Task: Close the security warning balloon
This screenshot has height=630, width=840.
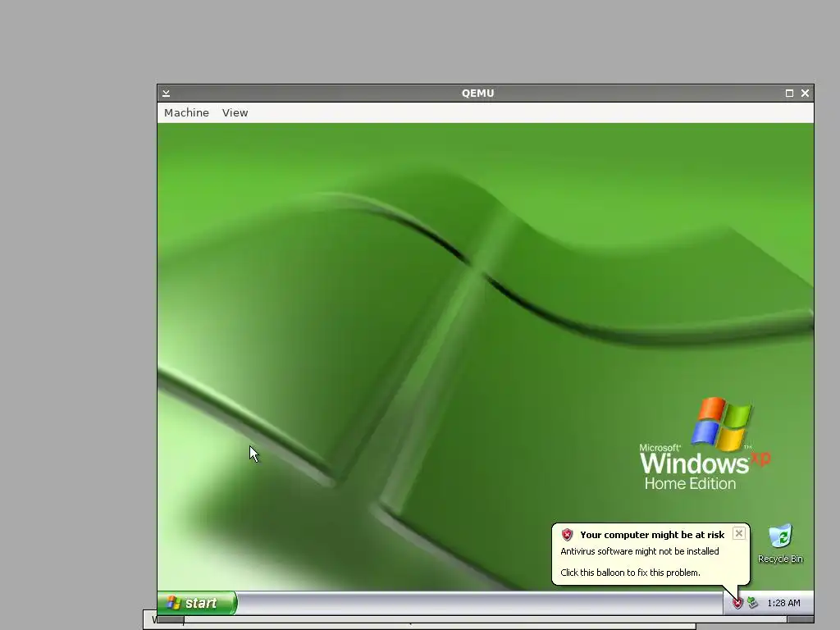Action: tap(739, 533)
